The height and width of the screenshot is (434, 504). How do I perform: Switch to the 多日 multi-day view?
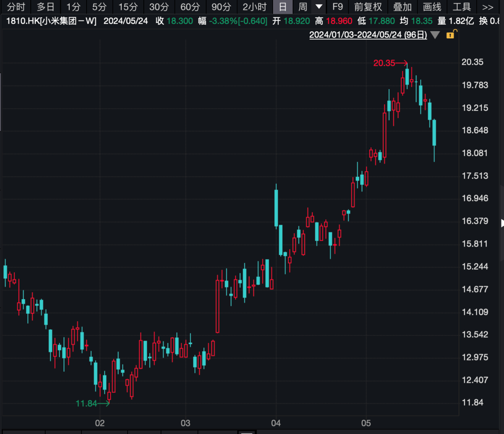46,7
